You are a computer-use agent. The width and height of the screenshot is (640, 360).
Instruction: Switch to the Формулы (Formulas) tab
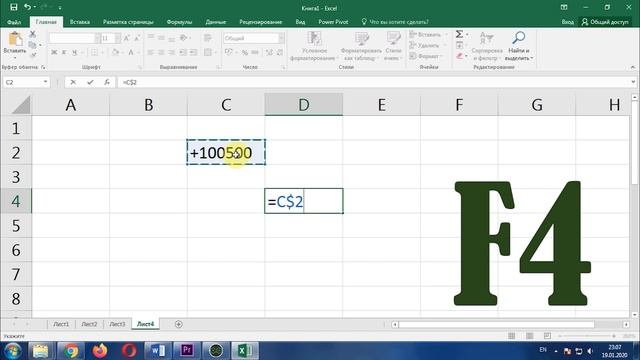coord(179,22)
